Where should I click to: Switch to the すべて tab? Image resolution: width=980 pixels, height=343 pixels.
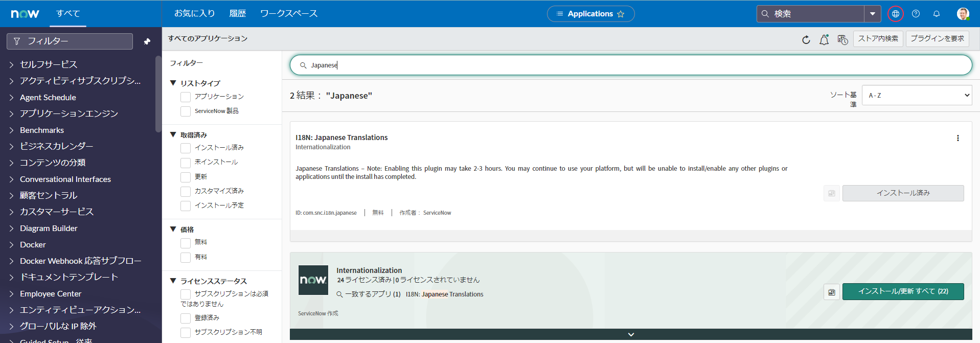[x=69, y=14]
